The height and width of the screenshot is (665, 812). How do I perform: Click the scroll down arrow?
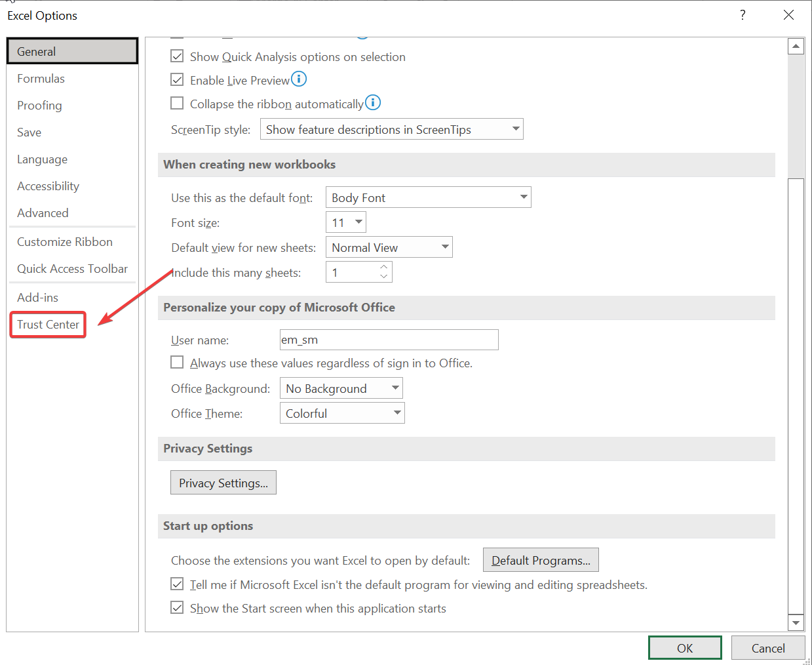(796, 622)
